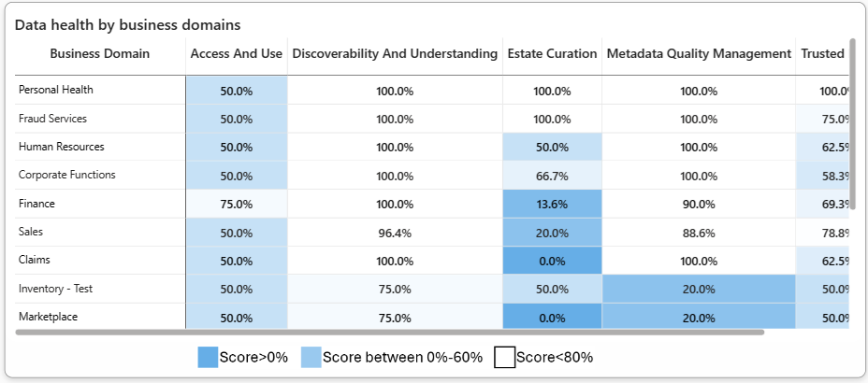Click Metadata Quality Management column header
The image size is (868, 383).
point(699,54)
